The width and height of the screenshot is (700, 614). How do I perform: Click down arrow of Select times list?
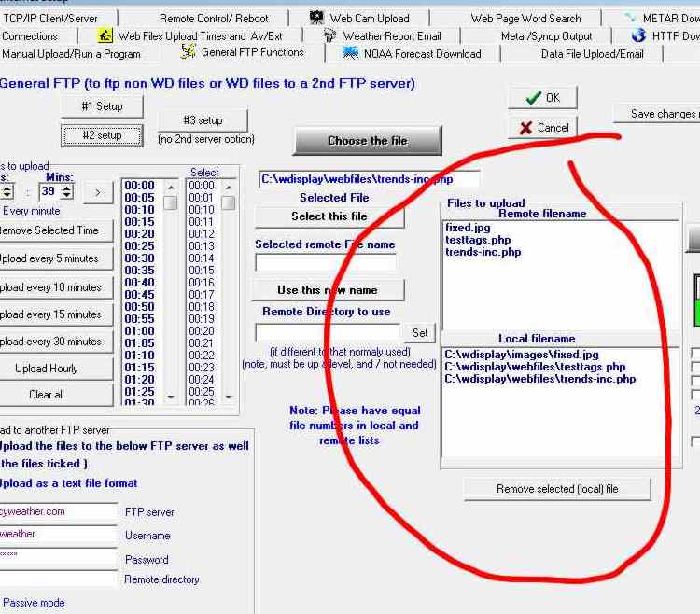[228, 397]
